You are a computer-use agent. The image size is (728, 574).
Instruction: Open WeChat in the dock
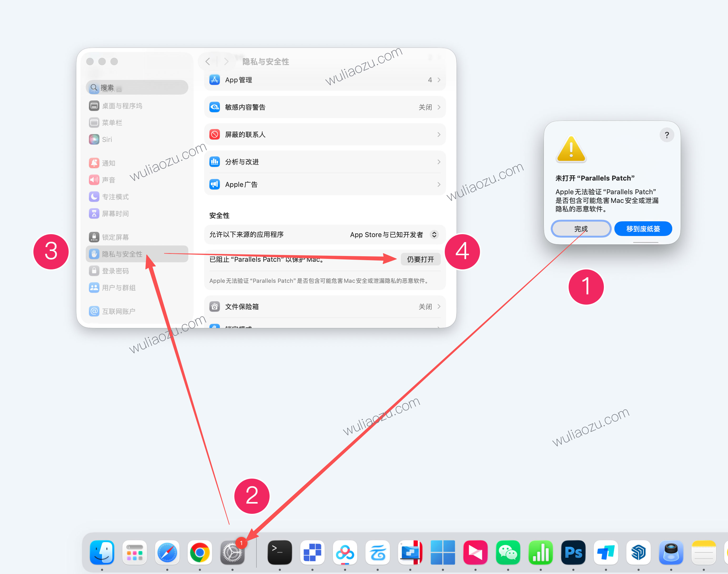(508, 552)
